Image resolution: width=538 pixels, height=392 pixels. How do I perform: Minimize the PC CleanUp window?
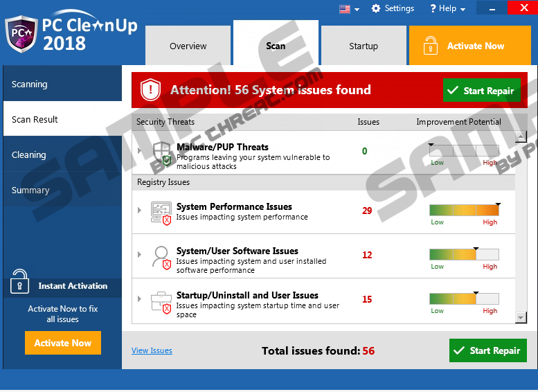coord(492,8)
